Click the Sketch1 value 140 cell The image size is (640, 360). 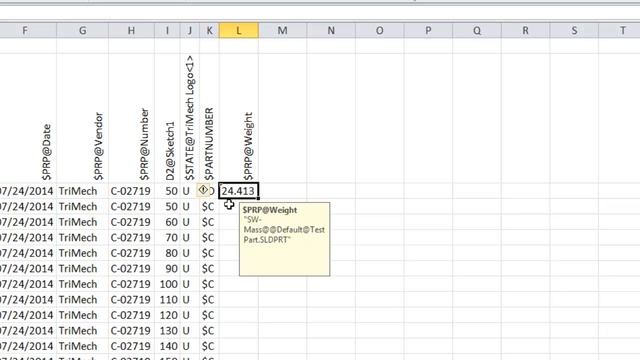click(167, 346)
